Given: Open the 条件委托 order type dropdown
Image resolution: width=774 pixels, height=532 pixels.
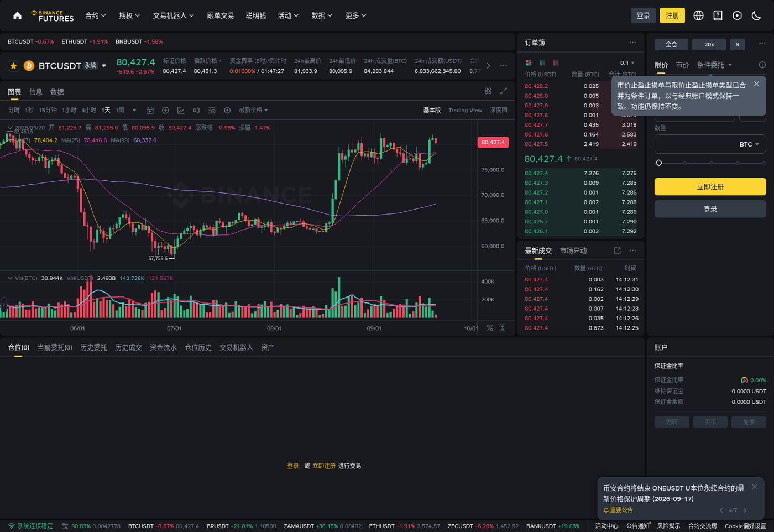Looking at the screenshot, I should pyautogui.click(x=714, y=65).
